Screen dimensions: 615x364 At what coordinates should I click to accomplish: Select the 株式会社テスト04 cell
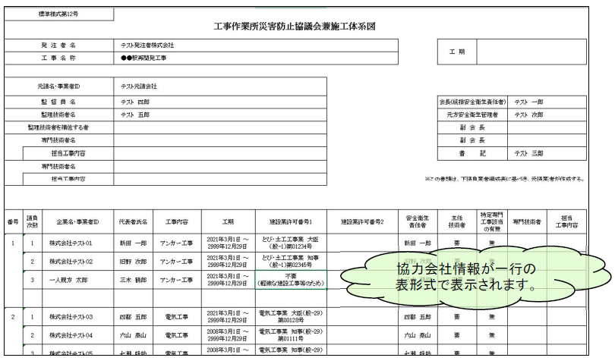point(77,335)
